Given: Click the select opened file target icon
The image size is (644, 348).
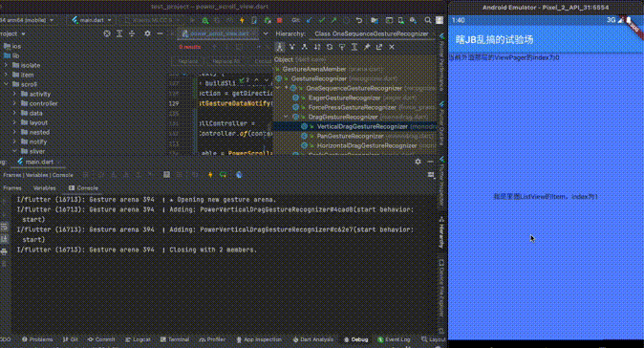Looking at the screenshot, I should pyautogui.click(x=107, y=33).
